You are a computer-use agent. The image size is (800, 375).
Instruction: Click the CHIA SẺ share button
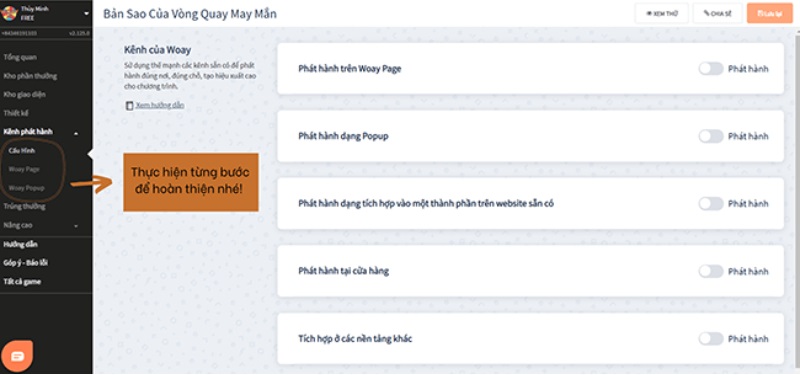click(717, 13)
